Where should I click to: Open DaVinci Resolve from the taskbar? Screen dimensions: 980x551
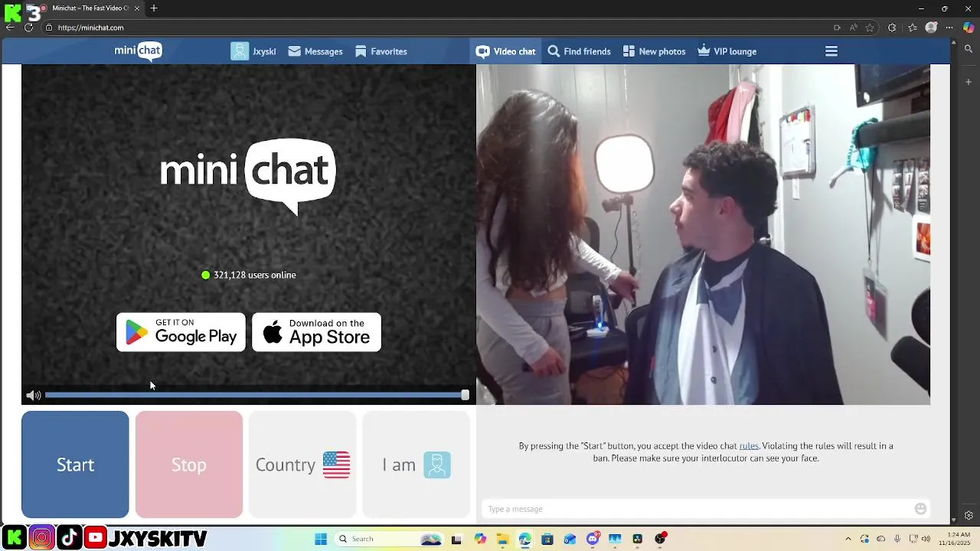pyautogui.click(x=637, y=539)
